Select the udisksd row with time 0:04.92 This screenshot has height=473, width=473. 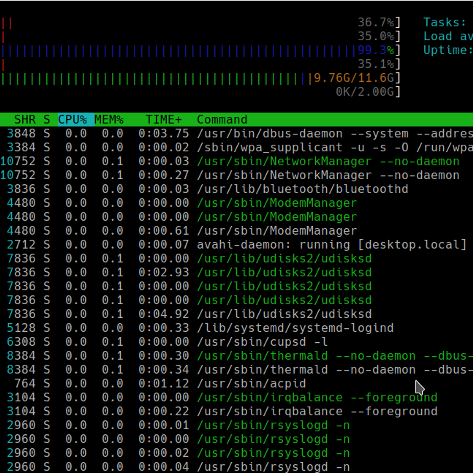coord(236,314)
